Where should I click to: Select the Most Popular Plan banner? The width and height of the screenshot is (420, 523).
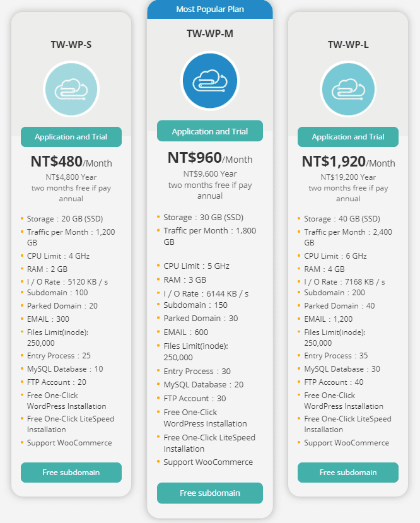pyautogui.click(x=210, y=9)
